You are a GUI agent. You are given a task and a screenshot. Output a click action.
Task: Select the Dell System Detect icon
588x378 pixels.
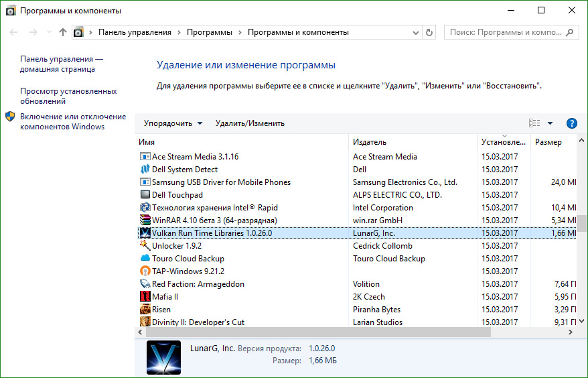pos(145,170)
